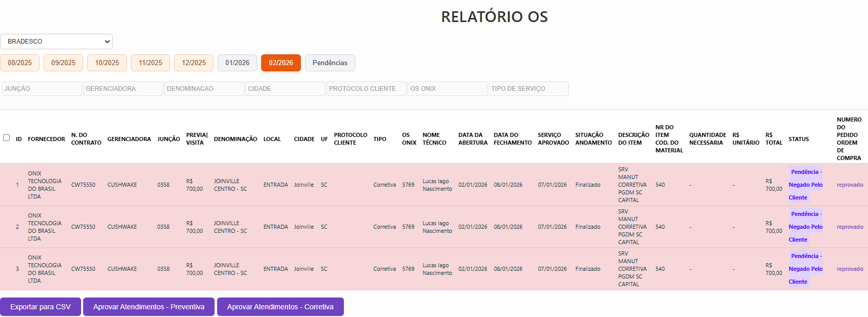Click Lucas Iago Nascimento in row 1
The height and width of the screenshot is (317, 868).
437,185
